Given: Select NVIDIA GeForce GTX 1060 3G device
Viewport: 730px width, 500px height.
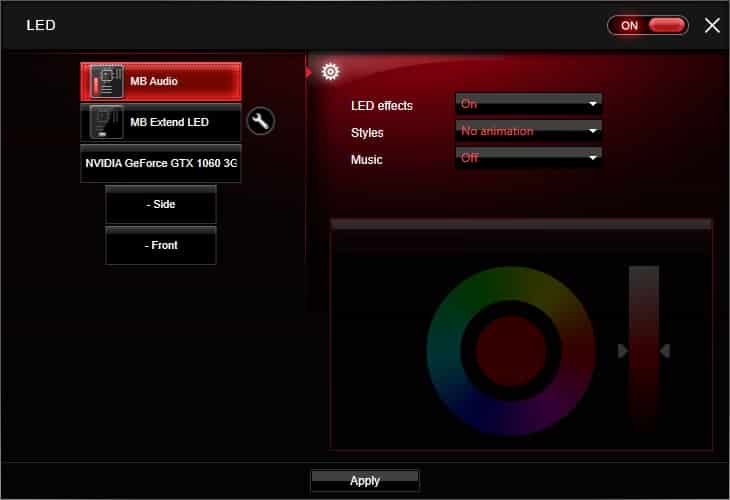Looking at the screenshot, I should (x=161, y=163).
